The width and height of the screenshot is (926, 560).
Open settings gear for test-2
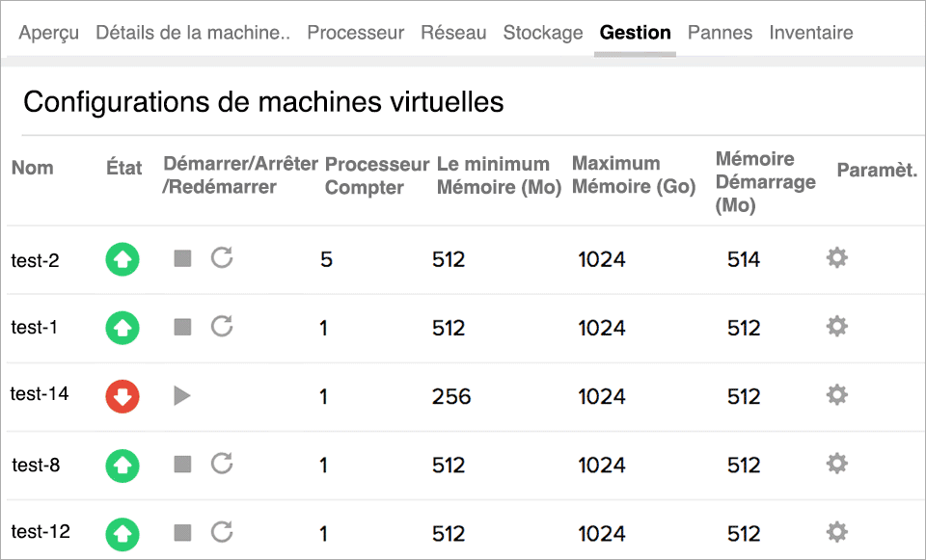pyautogui.click(x=837, y=258)
